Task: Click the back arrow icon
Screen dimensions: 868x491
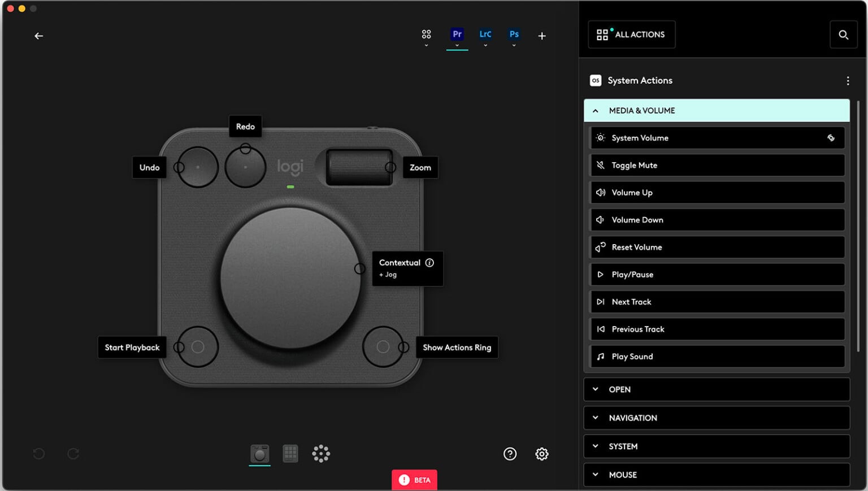Action: tap(38, 36)
